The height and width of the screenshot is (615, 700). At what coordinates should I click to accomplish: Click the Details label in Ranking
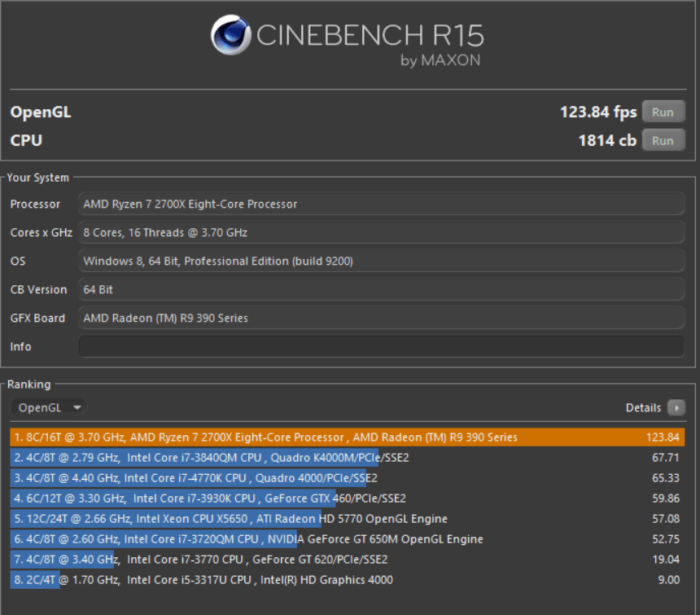[643, 408]
